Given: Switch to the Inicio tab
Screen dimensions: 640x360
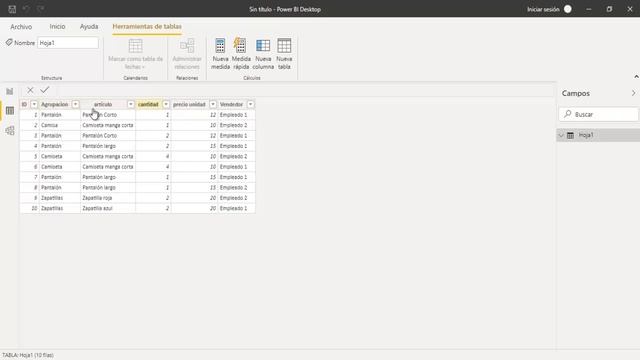Looking at the screenshot, I should click(x=57, y=26).
